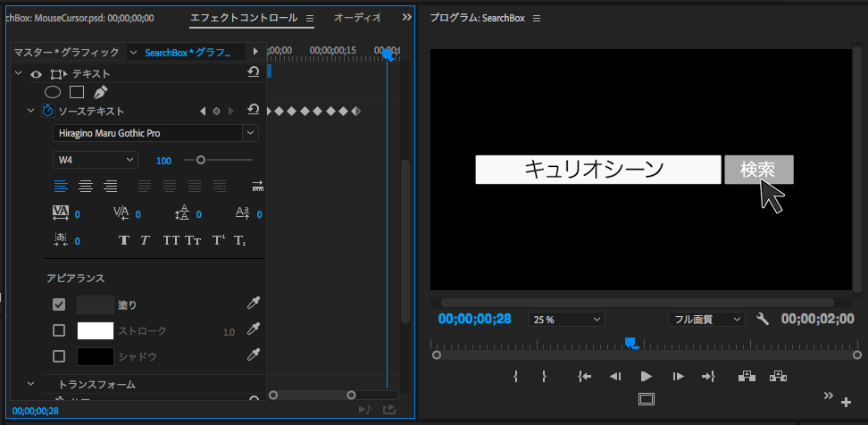Open the 25% zoom level dropdown
This screenshot has height=425, width=868.
tap(566, 320)
